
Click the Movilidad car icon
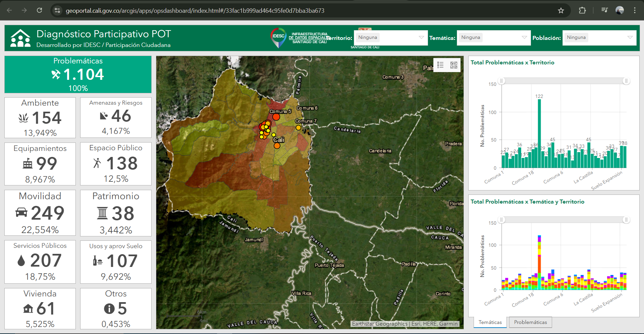[21, 213]
